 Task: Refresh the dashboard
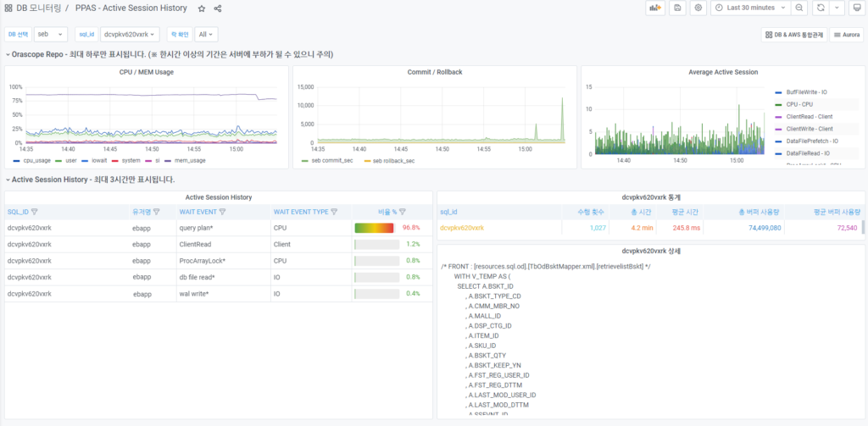click(820, 8)
